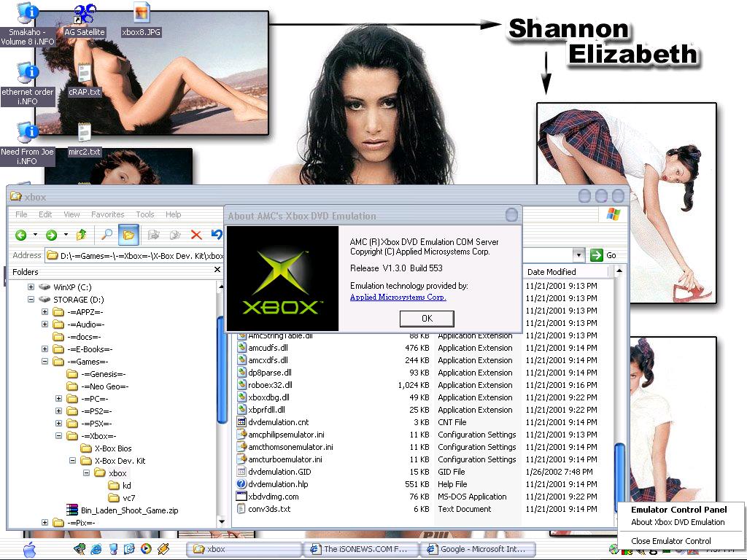Go up one folder level with the Up icon

(82, 234)
